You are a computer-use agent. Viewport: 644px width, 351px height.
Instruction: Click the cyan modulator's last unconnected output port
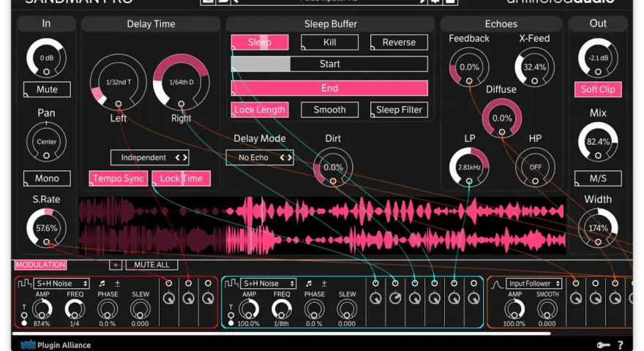pyautogui.click(x=473, y=283)
